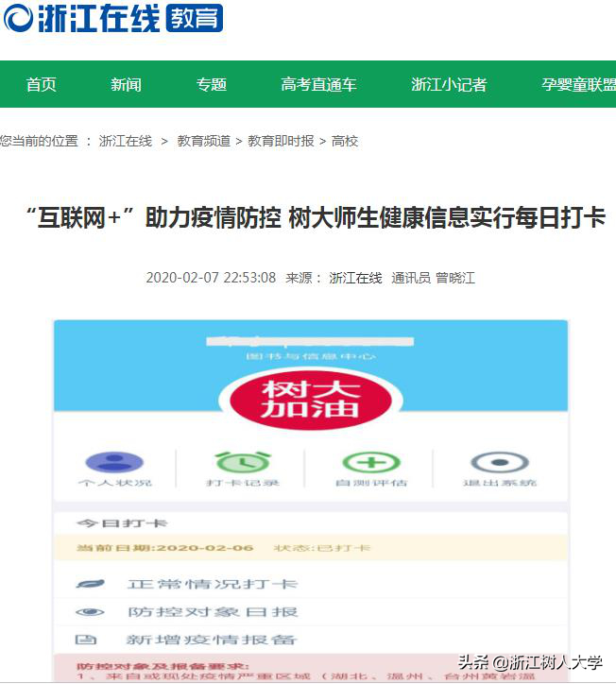
Task: Open the 打卡记录 alarm clock icon
Action: click(243, 462)
